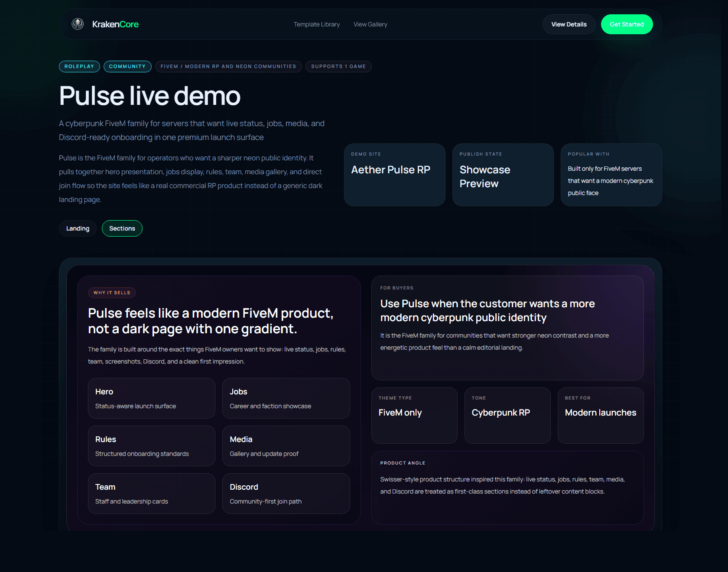Image resolution: width=728 pixels, height=572 pixels.
Task: Click the 'A cyberpunk FiveM family' subtitle text
Action: (192, 130)
